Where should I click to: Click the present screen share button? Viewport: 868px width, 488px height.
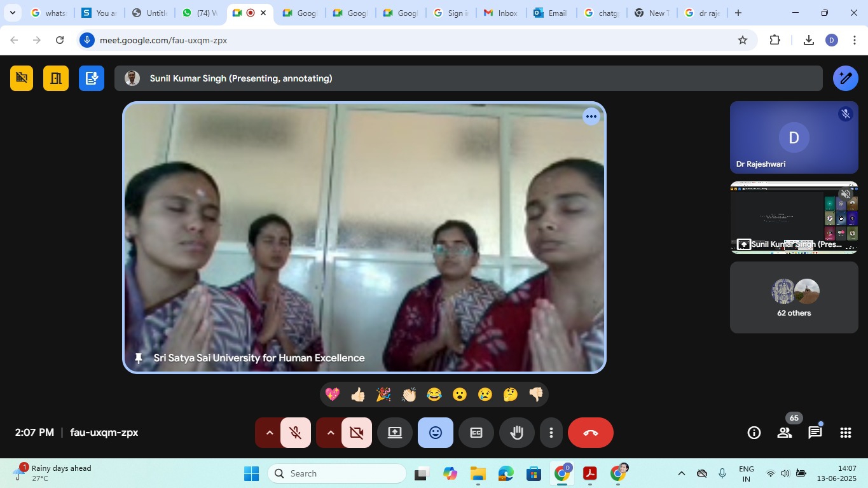click(x=395, y=433)
